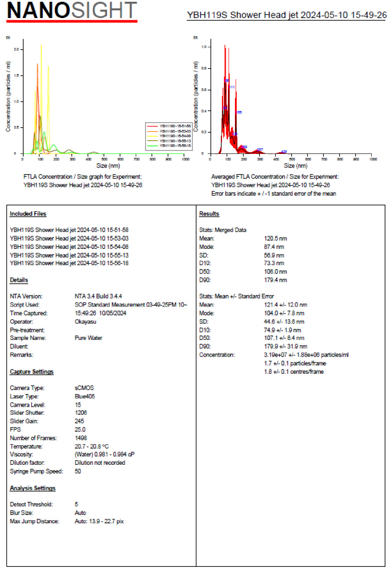Screen dimensions: 392x573
Task: Click value '121.4 +/- 12.0 nm'
Action: [286, 305]
